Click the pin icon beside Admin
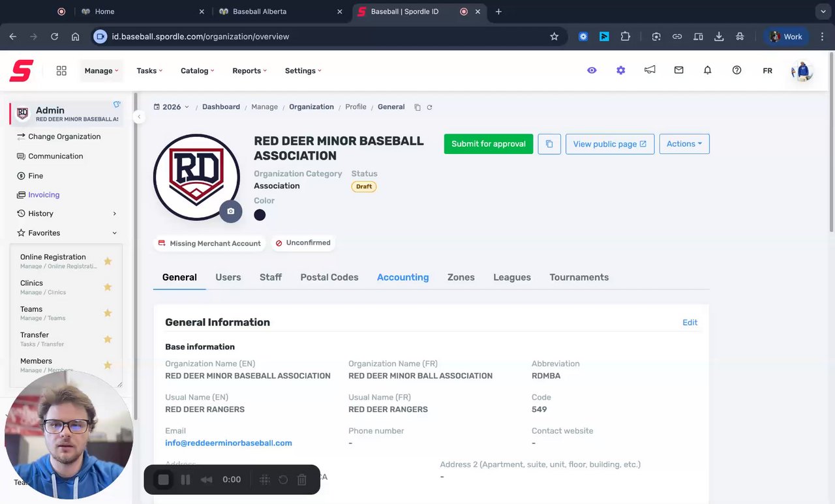Image resolution: width=835 pixels, height=504 pixels. tap(117, 104)
